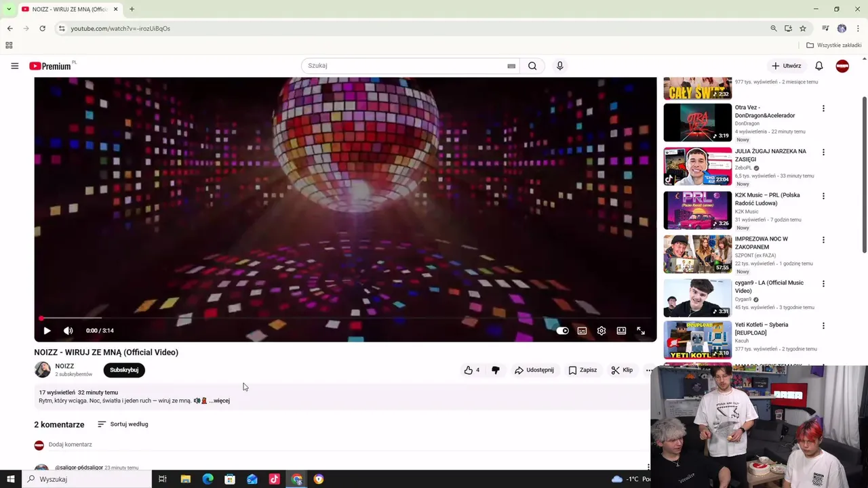Open options for K2K Music PRL video

click(x=823, y=196)
